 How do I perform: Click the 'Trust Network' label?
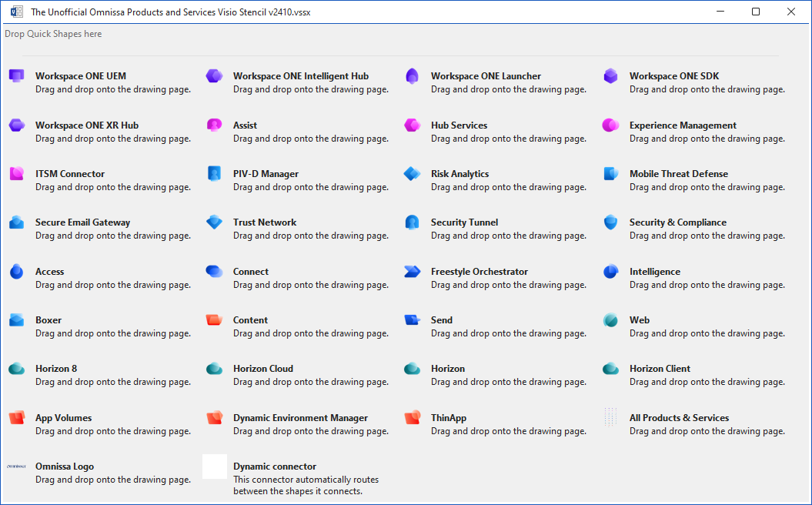265,222
